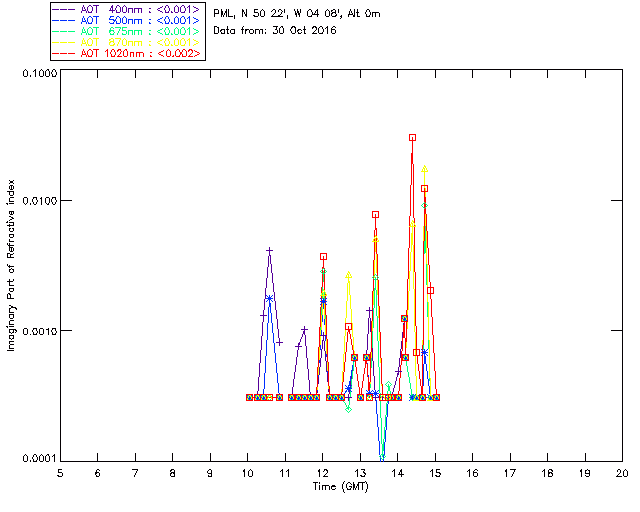The width and height of the screenshot is (640, 512).
Task: Click the yellow triangle peak near 12.7 hours
Action: click(349, 275)
